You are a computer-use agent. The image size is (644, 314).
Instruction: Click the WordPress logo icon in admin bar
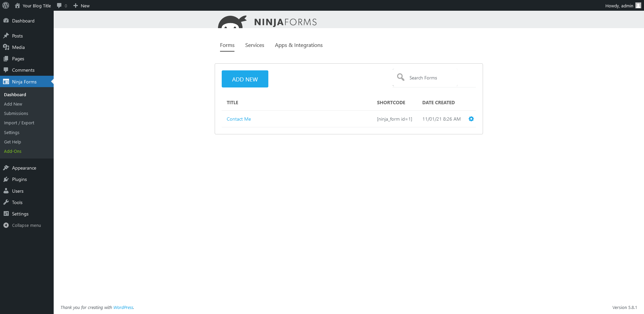click(6, 5)
